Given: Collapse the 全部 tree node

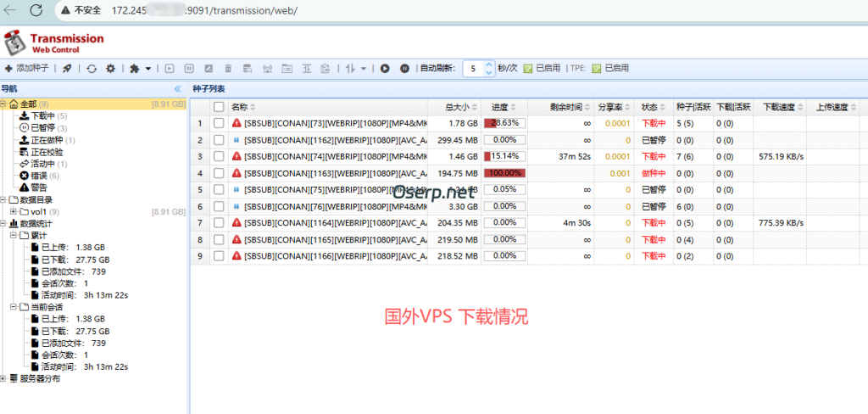Looking at the screenshot, I should point(4,103).
